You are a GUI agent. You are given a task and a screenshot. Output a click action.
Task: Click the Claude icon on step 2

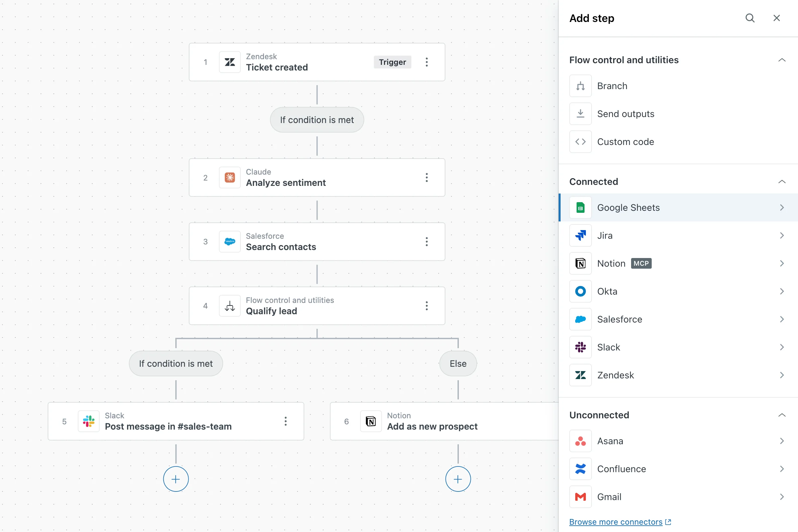[x=230, y=178]
